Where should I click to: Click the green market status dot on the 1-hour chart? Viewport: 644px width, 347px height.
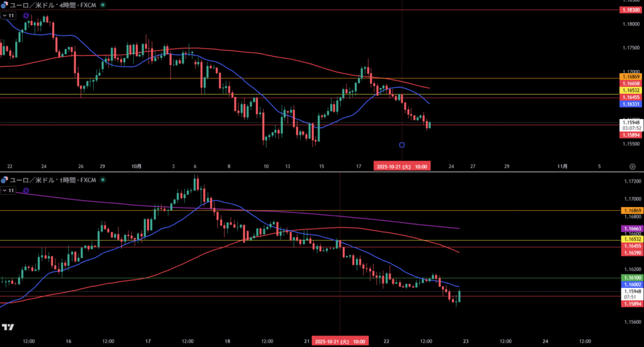click(103, 179)
